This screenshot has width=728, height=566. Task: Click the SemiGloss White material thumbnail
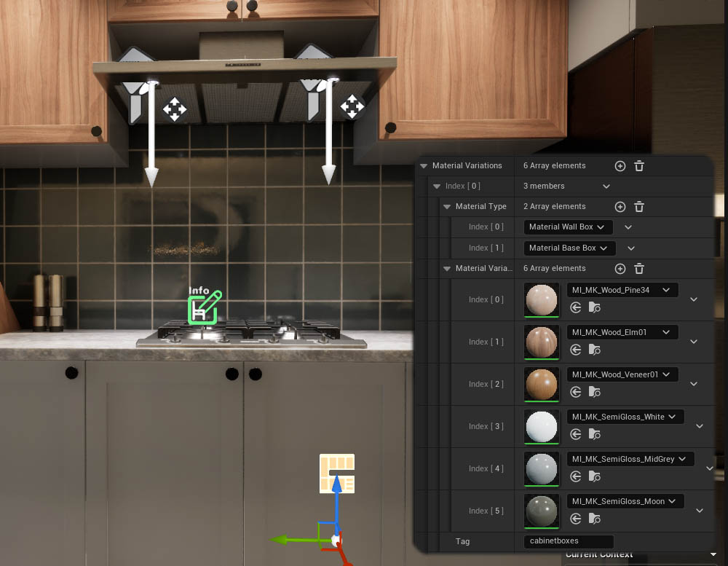542,427
